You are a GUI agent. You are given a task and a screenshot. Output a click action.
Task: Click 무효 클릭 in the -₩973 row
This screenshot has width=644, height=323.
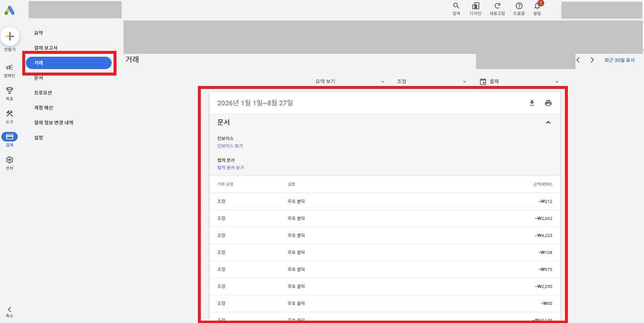296,269
